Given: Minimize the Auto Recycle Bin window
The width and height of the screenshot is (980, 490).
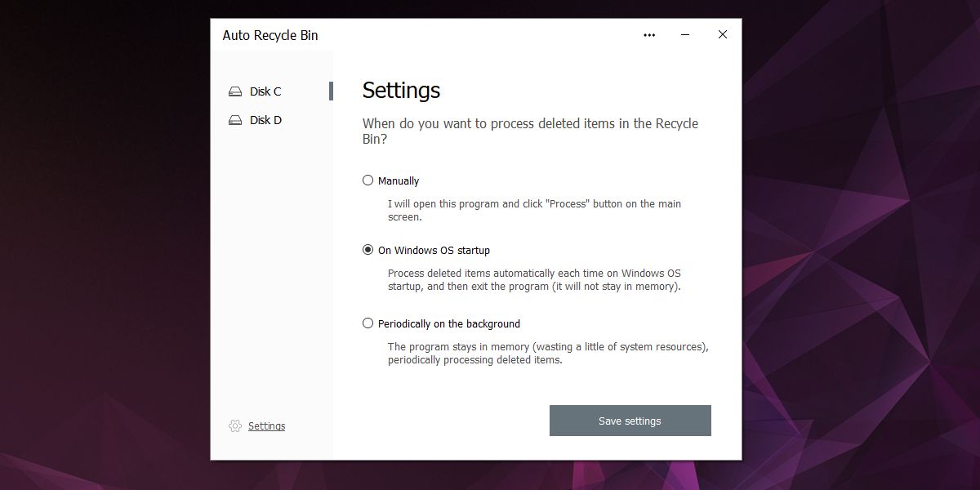Looking at the screenshot, I should coord(686,35).
